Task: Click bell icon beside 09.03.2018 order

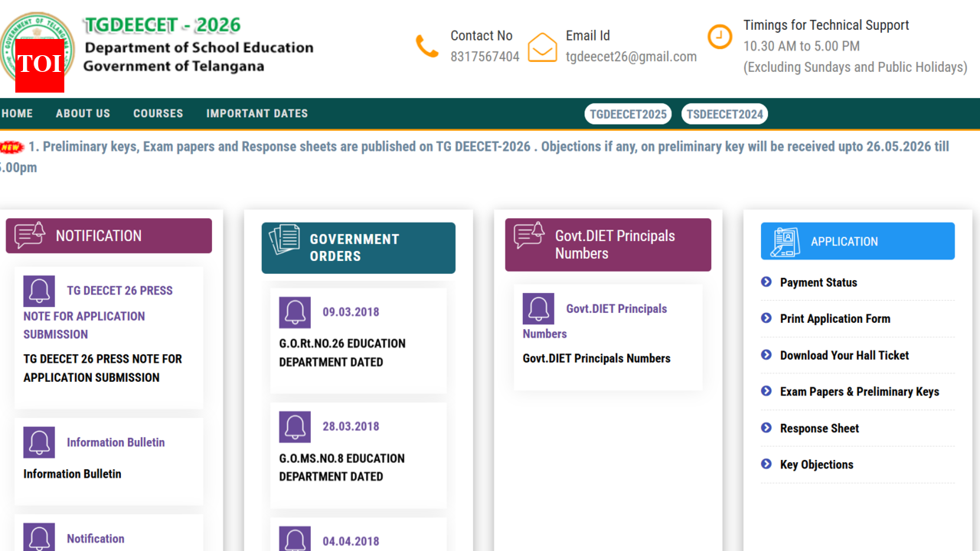Action: coord(295,312)
